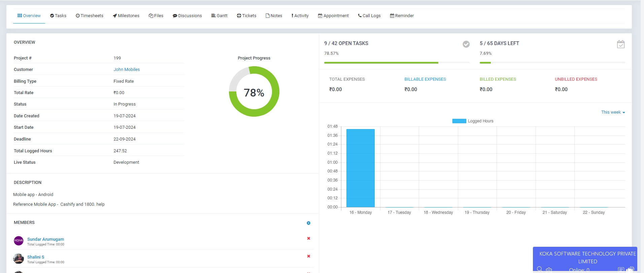The width and height of the screenshot is (644, 273).
Task: Open the Call Logs tab
Action: (369, 16)
